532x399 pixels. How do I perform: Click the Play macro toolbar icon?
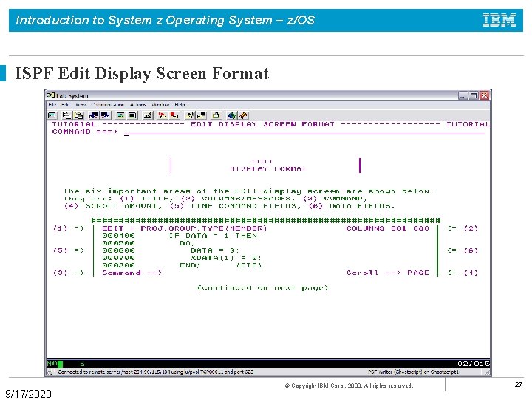click(190, 115)
